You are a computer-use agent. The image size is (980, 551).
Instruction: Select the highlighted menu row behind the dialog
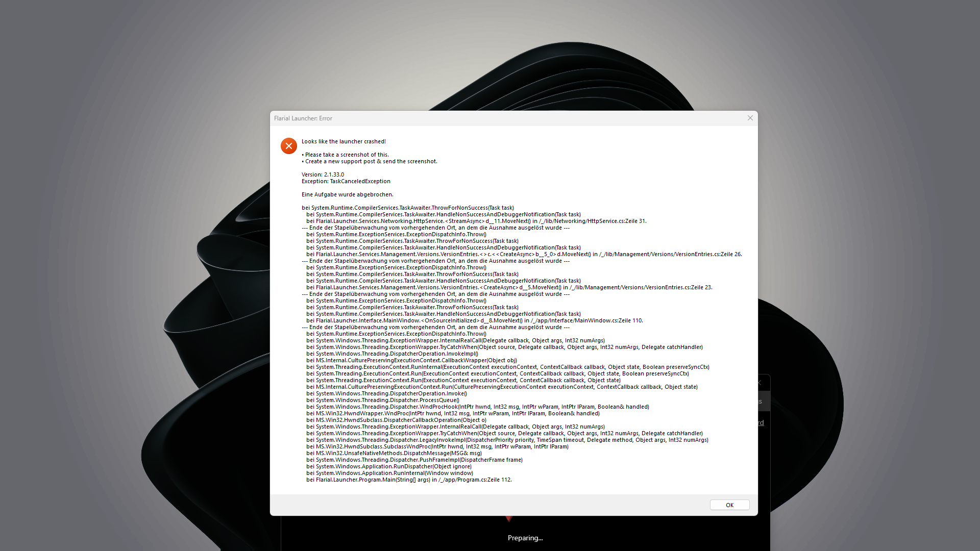762,401
